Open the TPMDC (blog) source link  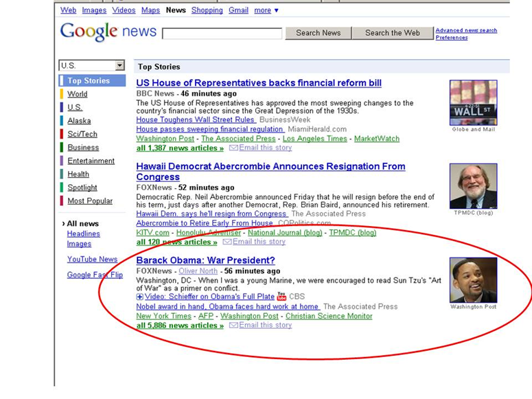pyautogui.click(x=353, y=233)
